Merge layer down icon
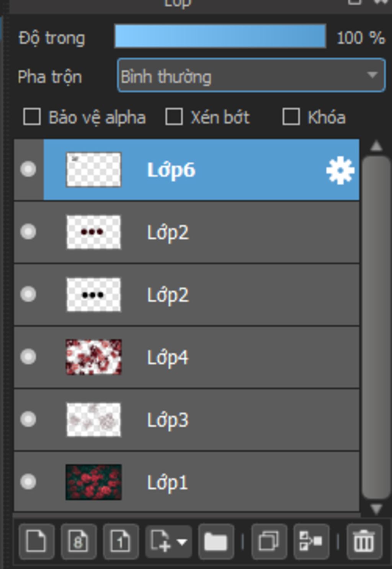This screenshot has width=392, height=569. point(311,541)
